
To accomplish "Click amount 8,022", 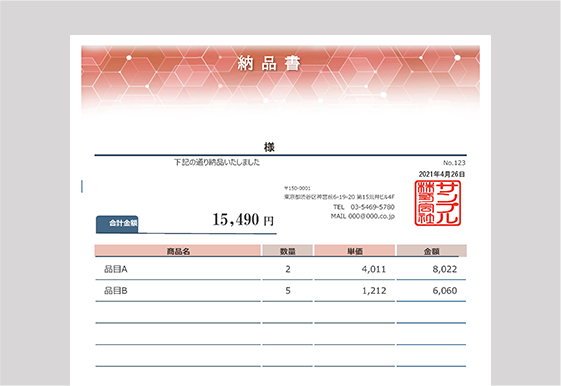I will click(445, 269).
